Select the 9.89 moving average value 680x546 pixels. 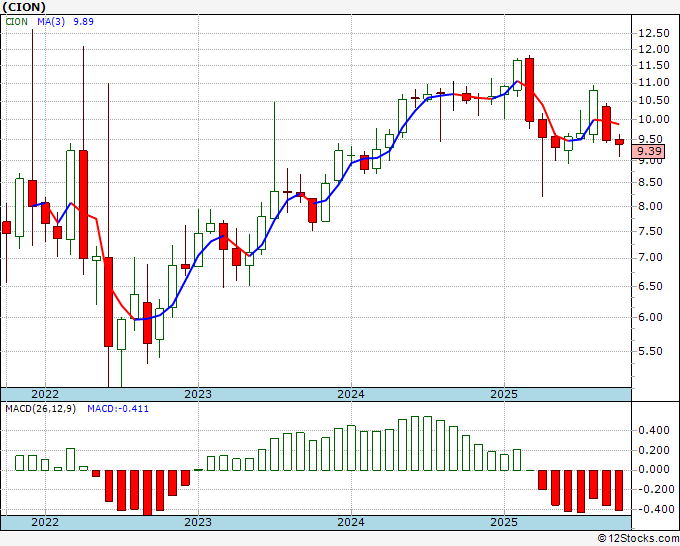coord(83,22)
